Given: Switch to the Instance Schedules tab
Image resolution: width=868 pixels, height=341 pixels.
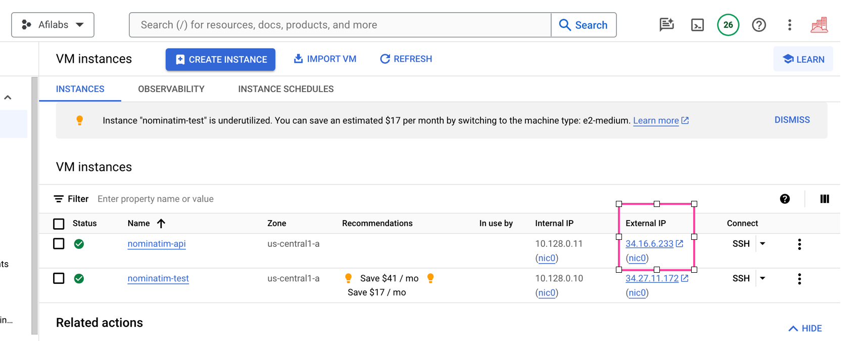Looking at the screenshot, I should click(285, 89).
